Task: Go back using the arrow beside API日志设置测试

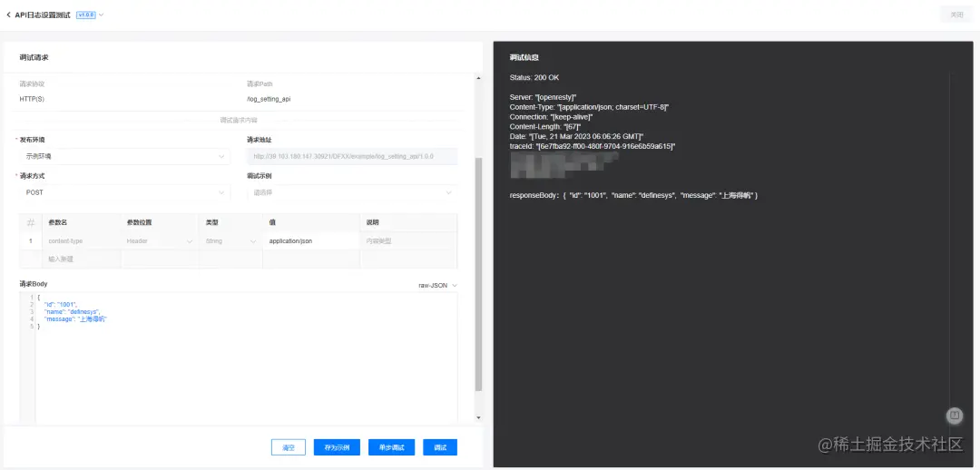Action: click(8, 15)
